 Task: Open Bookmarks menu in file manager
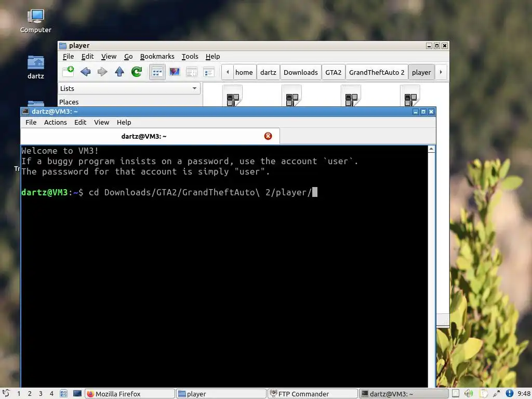(x=157, y=56)
